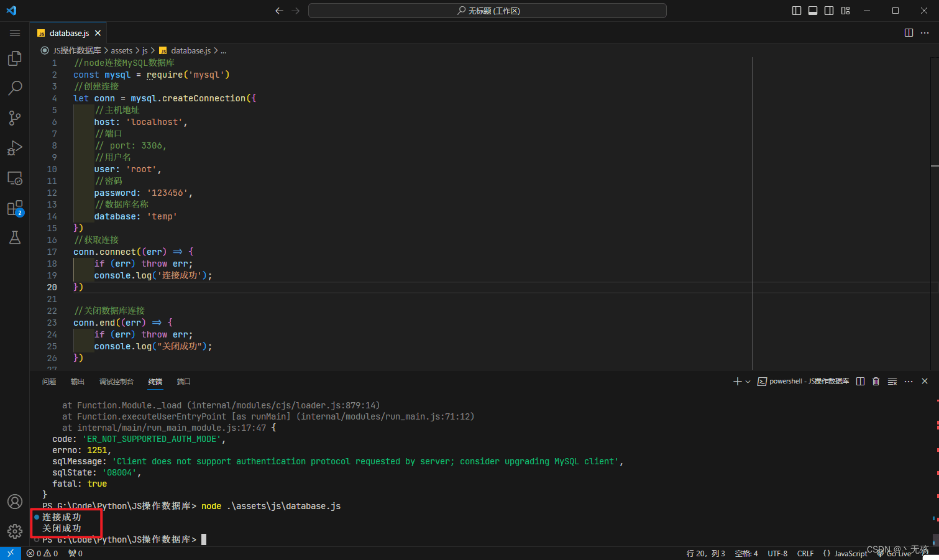Toggle secondary side bar layout button
The width and height of the screenshot is (939, 560).
pyautogui.click(x=829, y=11)
